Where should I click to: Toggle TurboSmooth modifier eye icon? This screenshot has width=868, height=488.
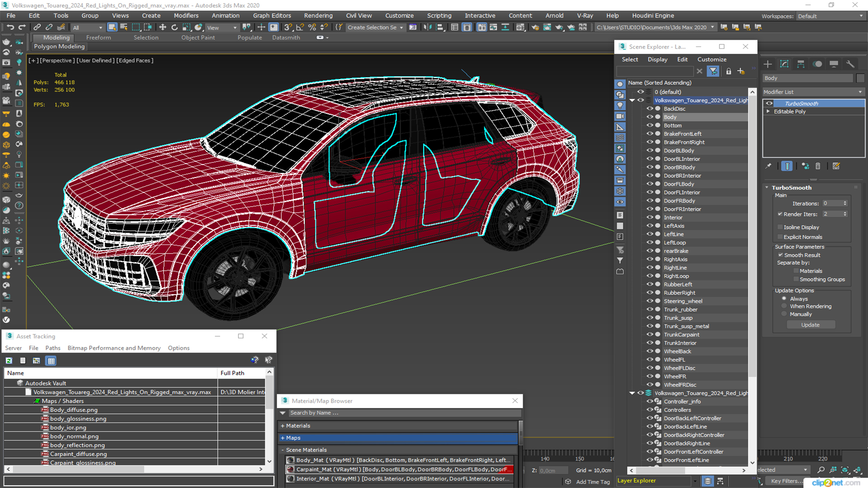pos(769,103)
